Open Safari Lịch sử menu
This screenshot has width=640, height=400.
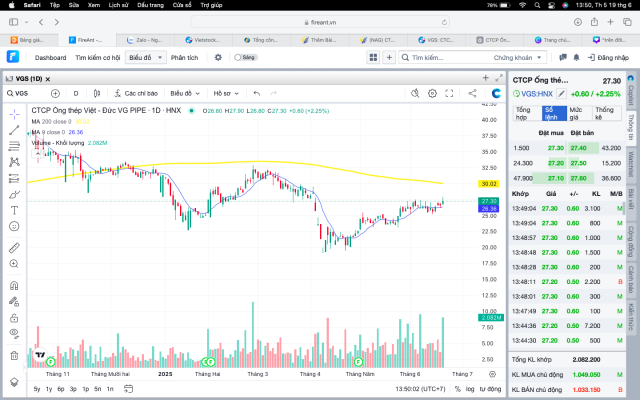click(118, 5)
